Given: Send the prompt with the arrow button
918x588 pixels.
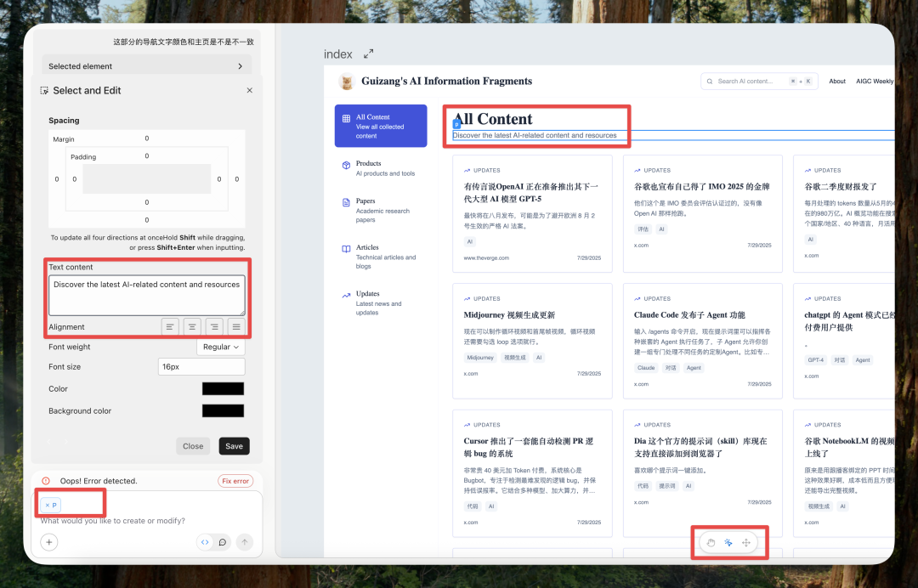Looking at the screenshot, I should pyautogui.click(x=245, y=542).
